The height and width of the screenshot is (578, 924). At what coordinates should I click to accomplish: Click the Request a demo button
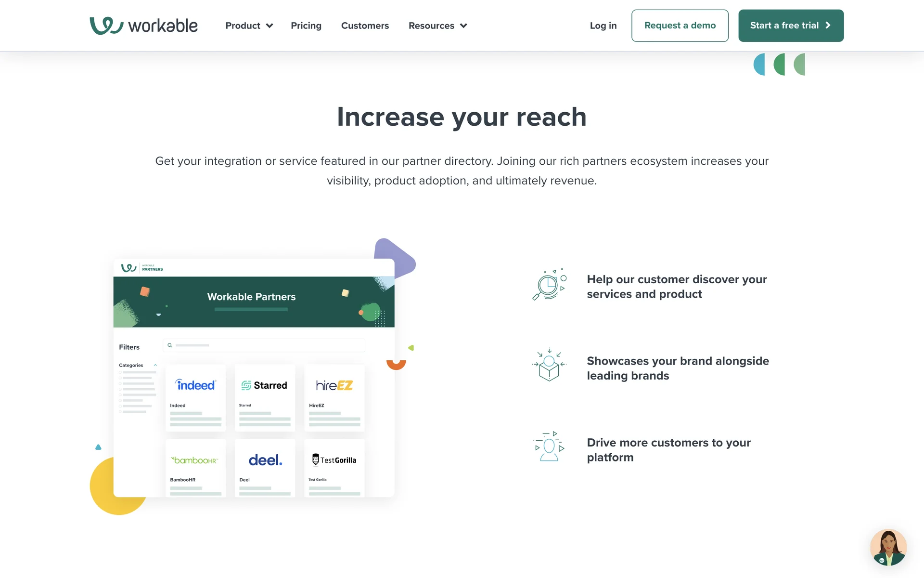(x=680, y=26)
